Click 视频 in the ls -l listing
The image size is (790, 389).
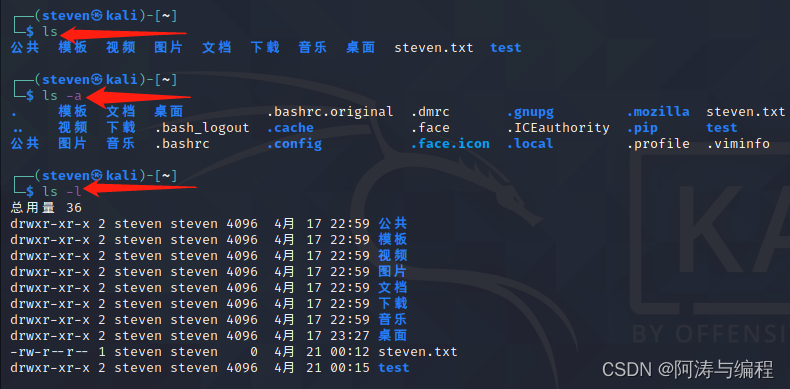(392, 255)
